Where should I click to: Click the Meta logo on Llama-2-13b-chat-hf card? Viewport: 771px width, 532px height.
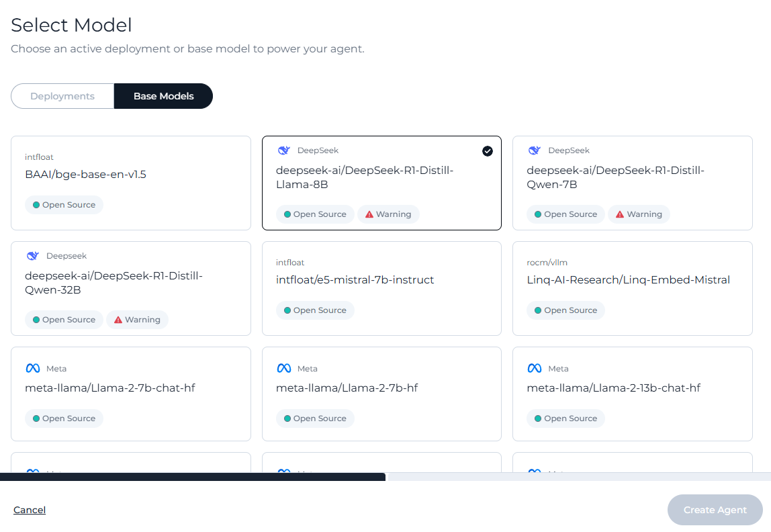click(535, 368)
